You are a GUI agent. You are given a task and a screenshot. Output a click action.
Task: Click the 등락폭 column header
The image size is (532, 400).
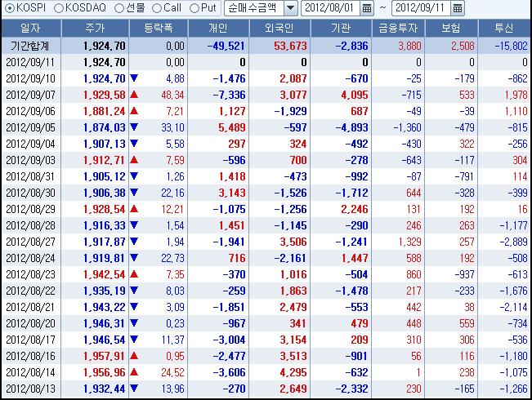159,28
